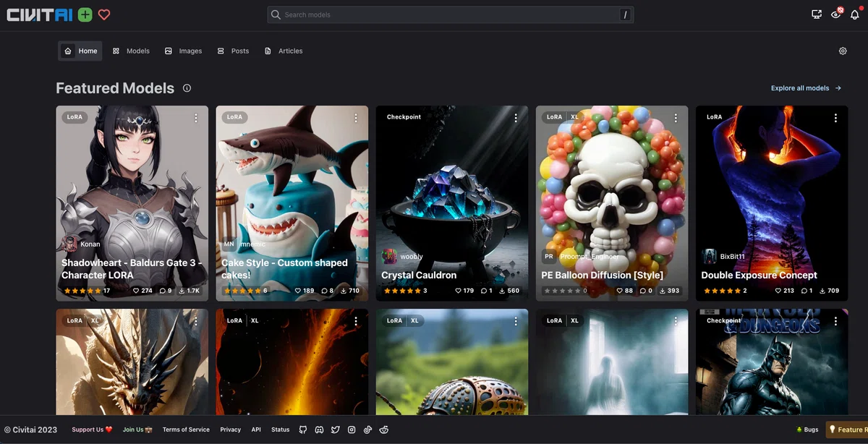Viewport: 868px width, 444px height.
Task: Click the Join Us link in the footer
Action: coord(137,430)
